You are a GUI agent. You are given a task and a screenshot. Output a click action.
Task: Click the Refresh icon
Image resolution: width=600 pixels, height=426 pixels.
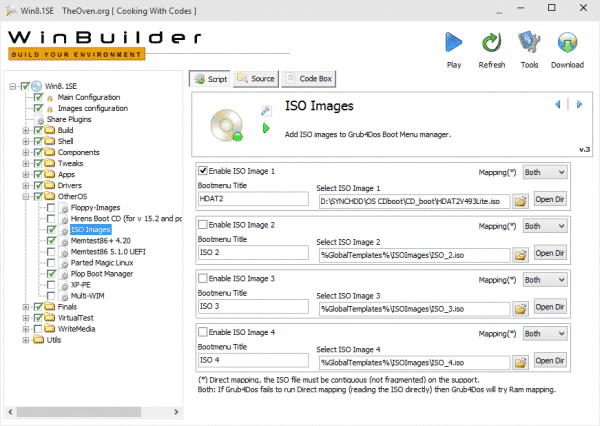[x=492, y=43]
